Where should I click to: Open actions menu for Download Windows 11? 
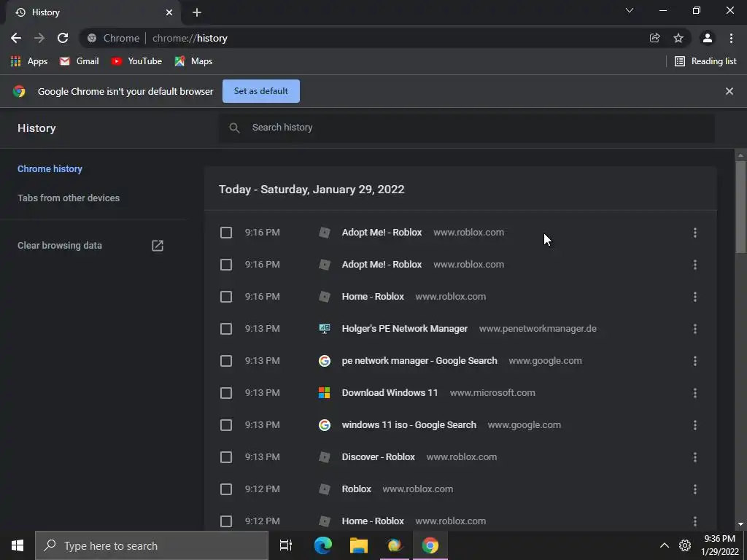click(x=695, y=393)
